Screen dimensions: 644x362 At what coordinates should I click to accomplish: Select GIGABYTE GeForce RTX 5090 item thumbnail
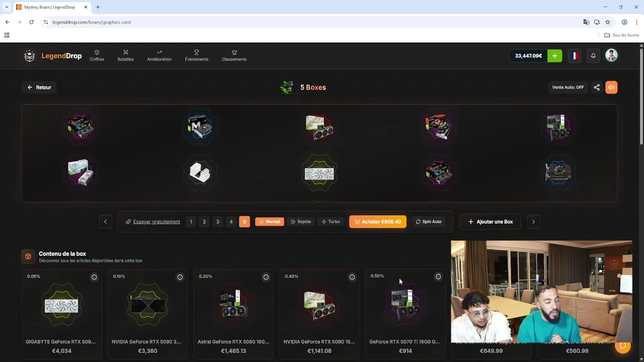[x=61, y=305]
